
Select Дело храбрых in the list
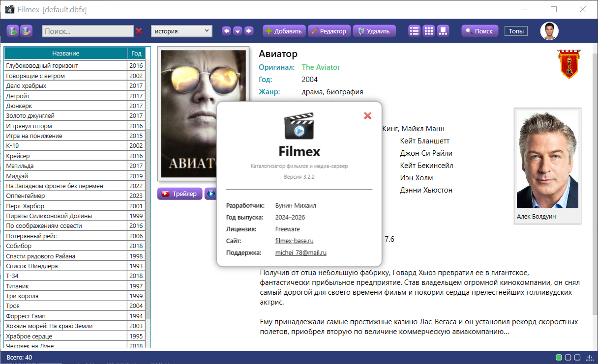pyautogui.click(x=75, y=86)
